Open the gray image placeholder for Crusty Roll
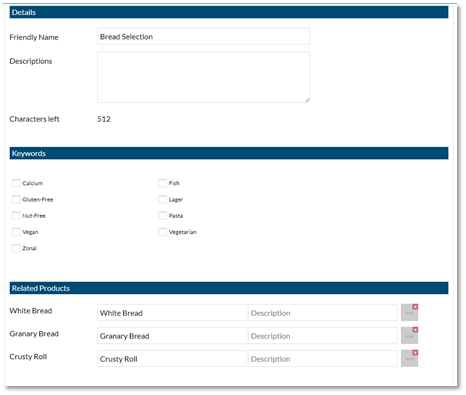The width and height of the screenshot is (466, 395). point(409,359)
